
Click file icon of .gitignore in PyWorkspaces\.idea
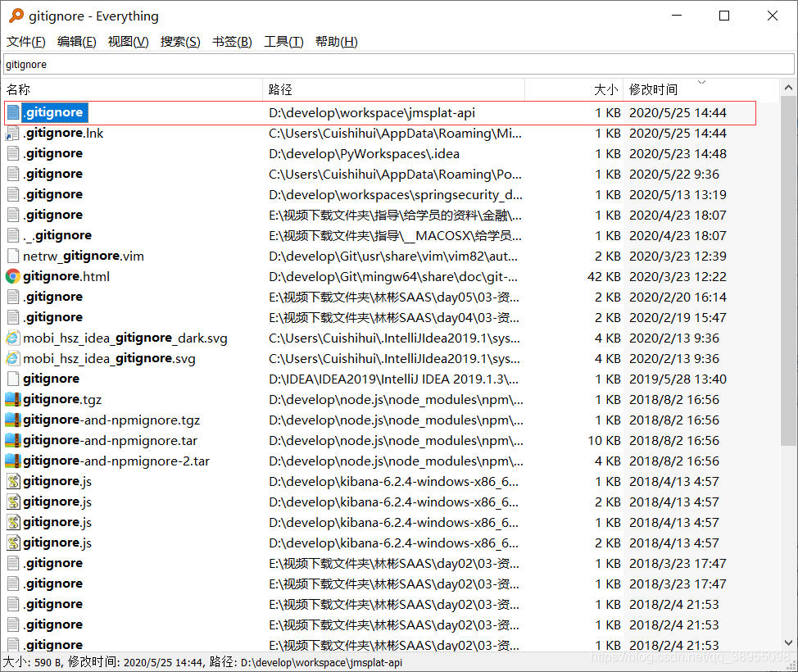pyautogui.click(x=13, y=154)
